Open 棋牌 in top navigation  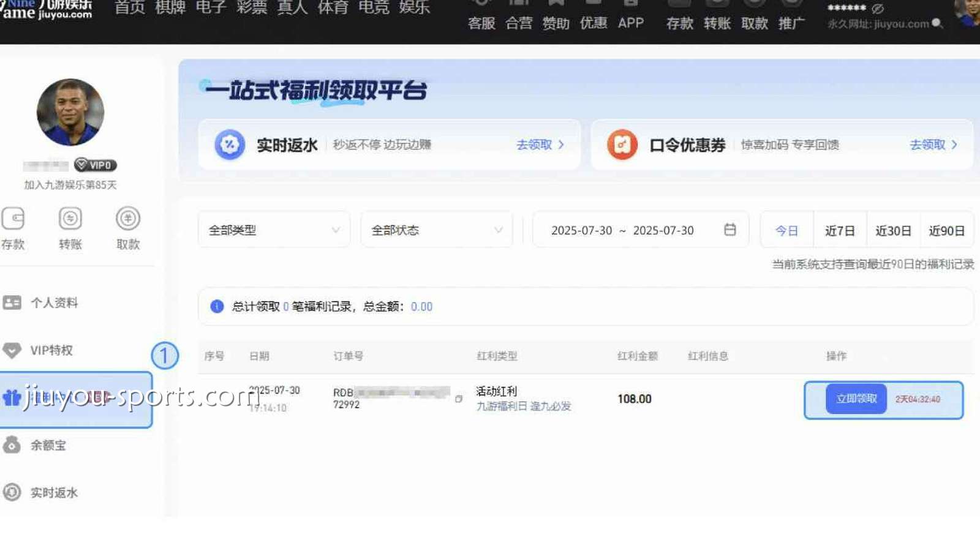tap(170, 7)
